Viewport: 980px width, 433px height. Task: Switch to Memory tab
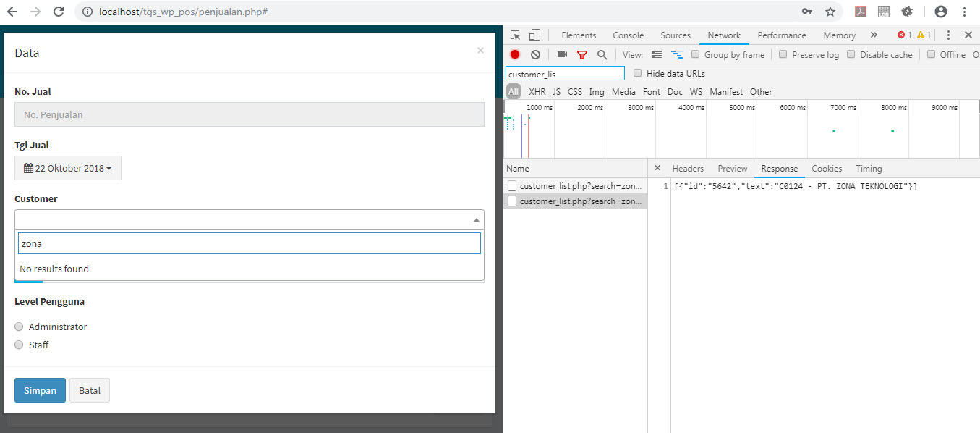coord(839,35)
